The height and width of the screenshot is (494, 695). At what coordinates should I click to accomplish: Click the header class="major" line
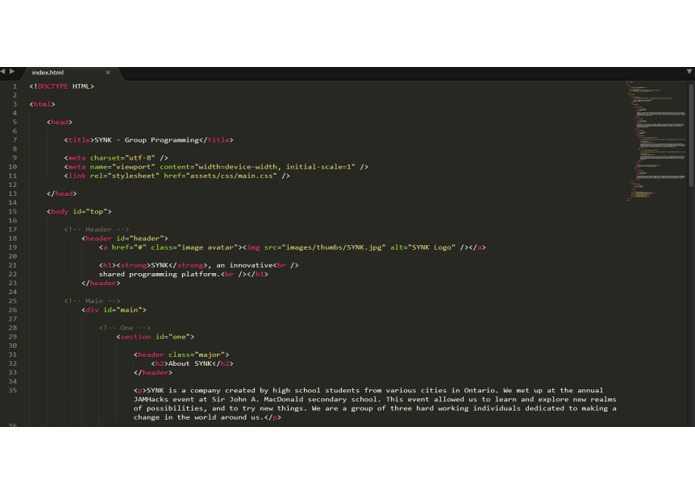181,354
